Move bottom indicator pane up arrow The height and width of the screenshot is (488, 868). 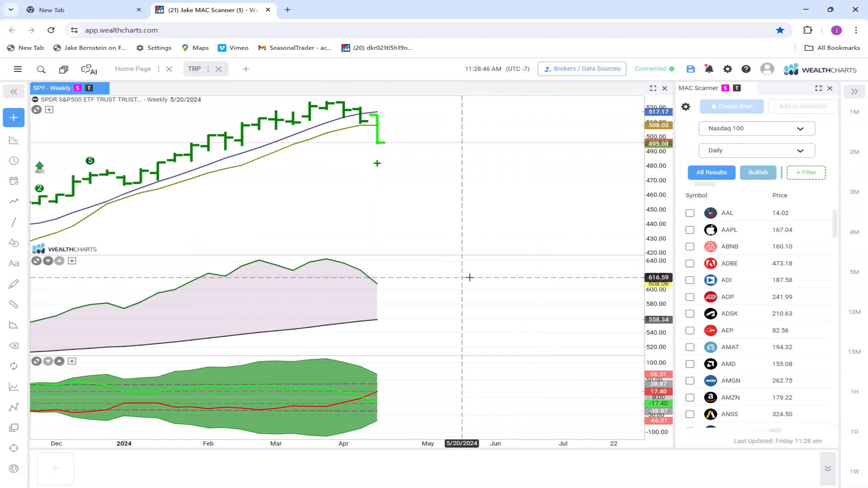tap(59, 361)
